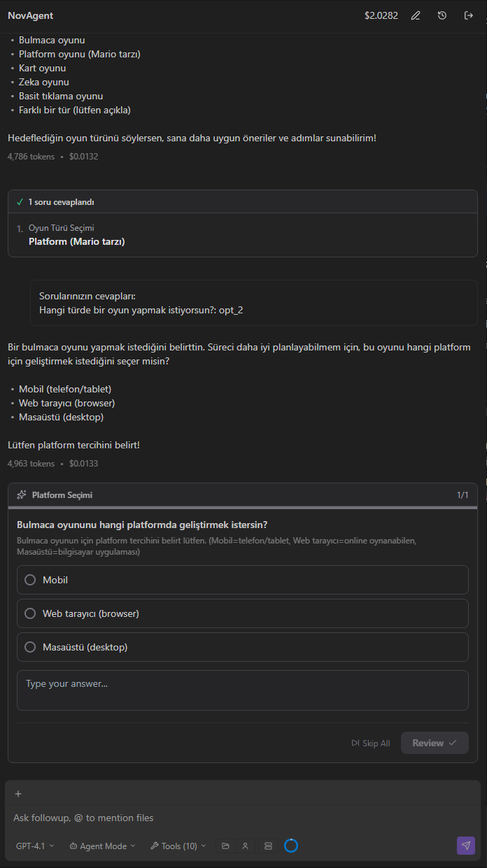
Task: Click the plus icon to add attachment
Action: pos(18,794)
